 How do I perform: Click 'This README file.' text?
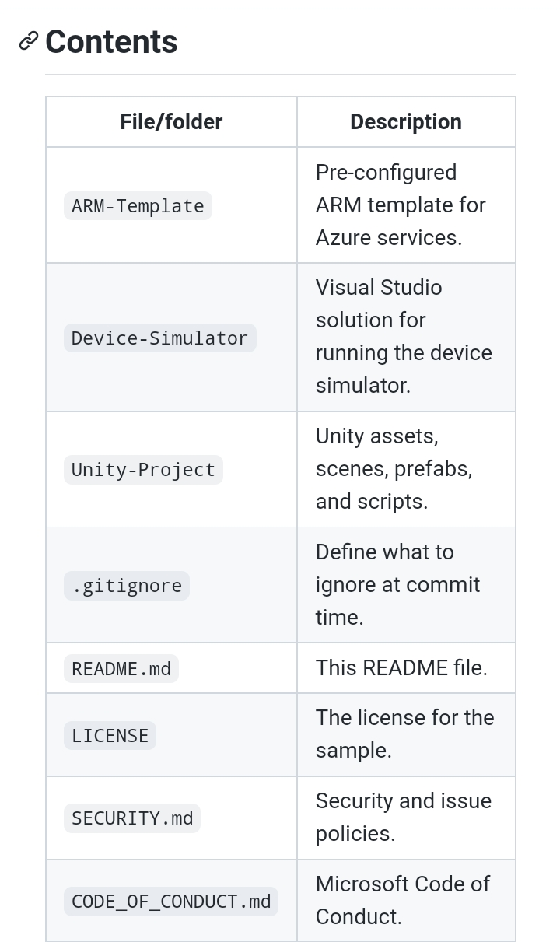pyautogui.click(x=401, y=668)
